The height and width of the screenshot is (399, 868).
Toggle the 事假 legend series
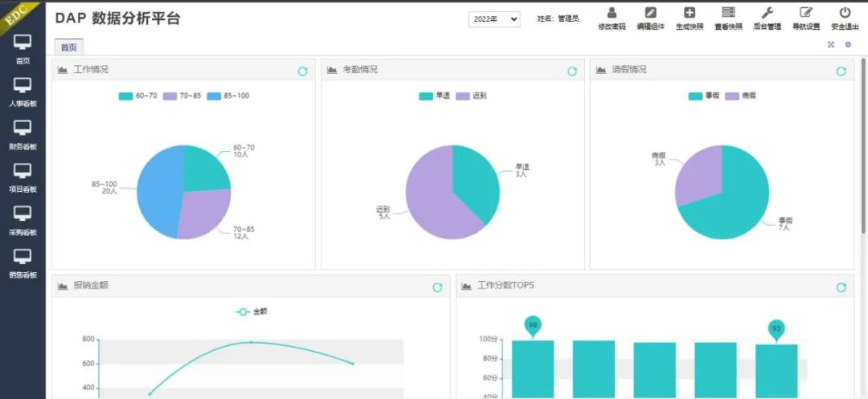pyautogui.click(x=703, y=96)
